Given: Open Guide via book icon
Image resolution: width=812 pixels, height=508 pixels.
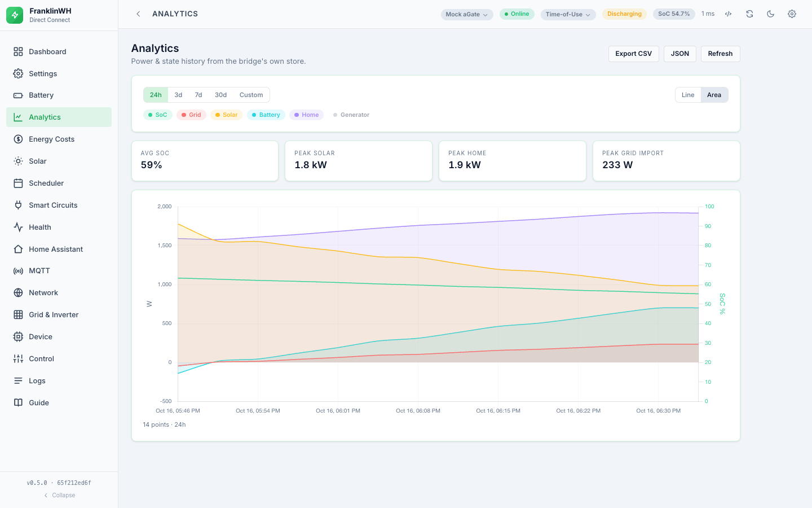Looking at the screenshot, I should coord(18,403).
